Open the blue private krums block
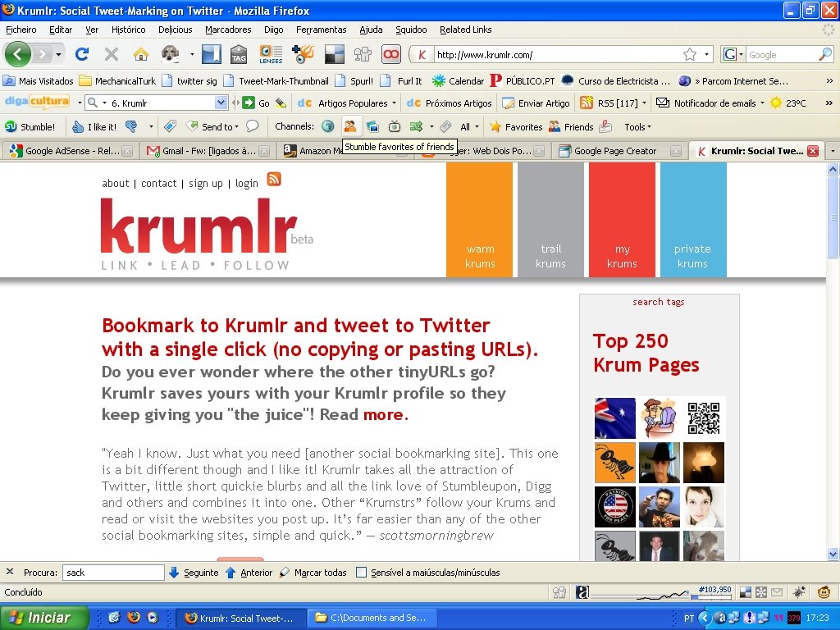Screen dimensions: 840x630 coord(693,220)
